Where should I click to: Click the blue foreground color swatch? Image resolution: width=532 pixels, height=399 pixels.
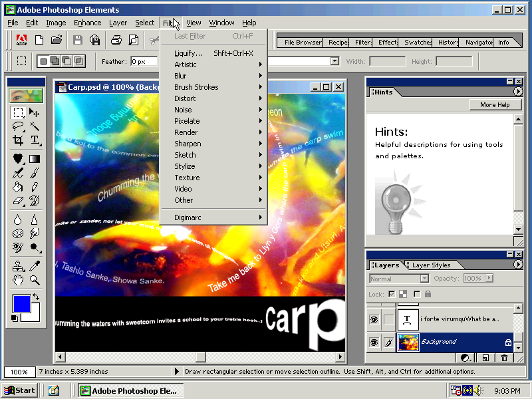click(22, 304)
